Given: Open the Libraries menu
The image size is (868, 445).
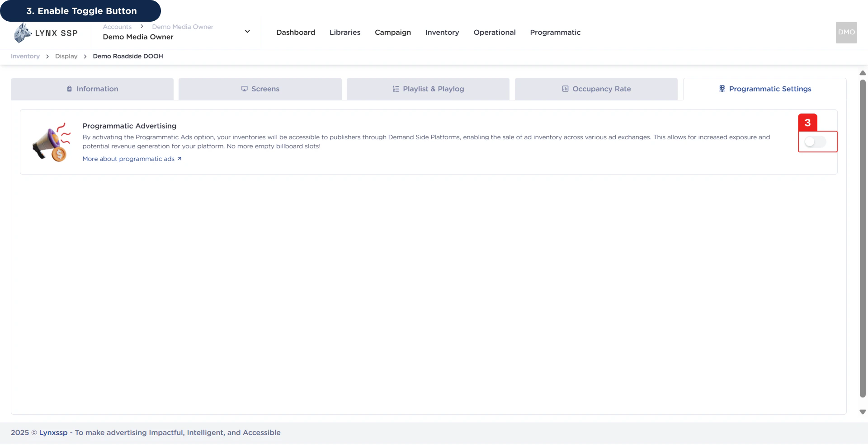Looking at the screenshot, I should 345,33.
